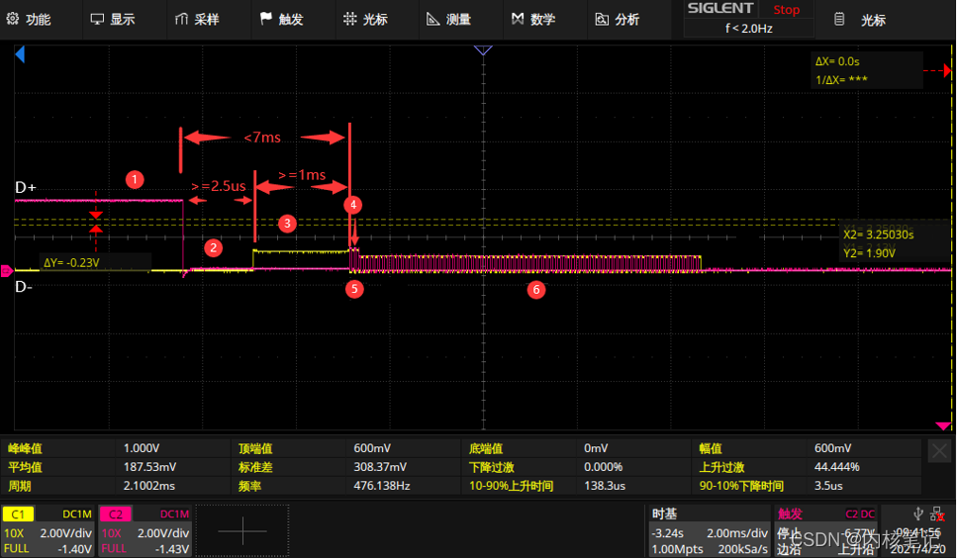Click the 触发 (Trigger) flag icon

tap(267, 20)
